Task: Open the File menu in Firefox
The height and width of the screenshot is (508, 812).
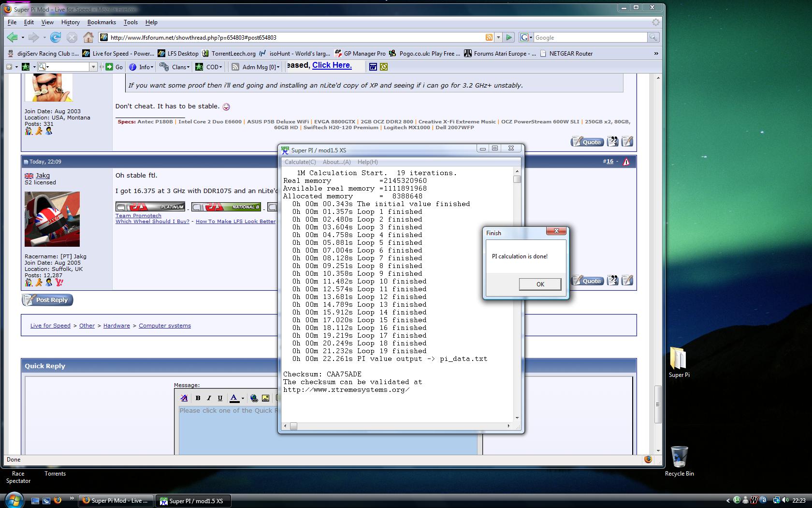Action: tap(12, 22)
